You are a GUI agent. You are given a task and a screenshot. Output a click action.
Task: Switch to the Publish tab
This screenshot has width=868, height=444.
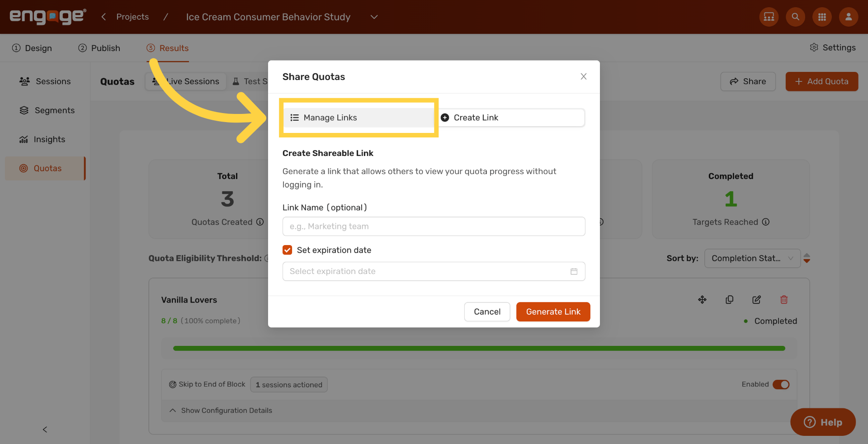pyautogui.click(x=99, y=48)
